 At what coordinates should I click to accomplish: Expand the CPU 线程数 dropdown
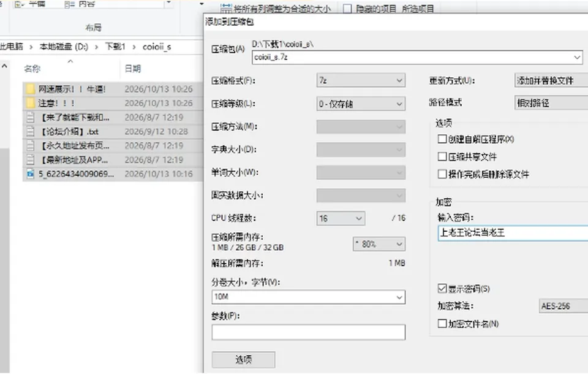tap(341, 218)
